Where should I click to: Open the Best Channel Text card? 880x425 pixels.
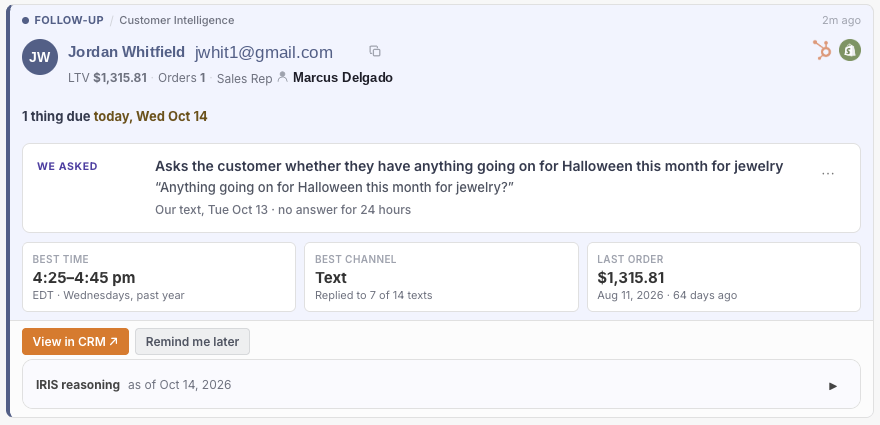(441, 277)
